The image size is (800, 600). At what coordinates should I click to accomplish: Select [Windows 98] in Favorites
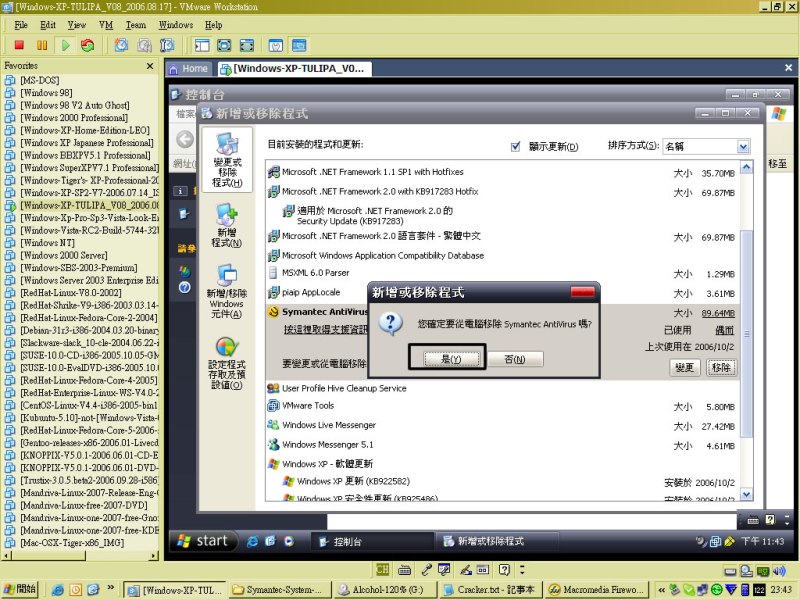coord(46,93)
